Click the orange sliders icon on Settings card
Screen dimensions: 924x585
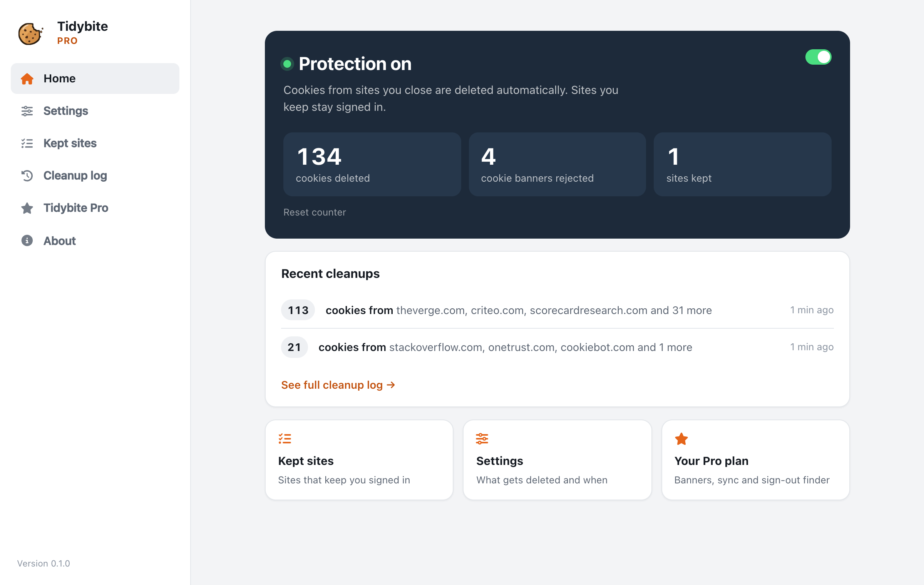point(482,439)
